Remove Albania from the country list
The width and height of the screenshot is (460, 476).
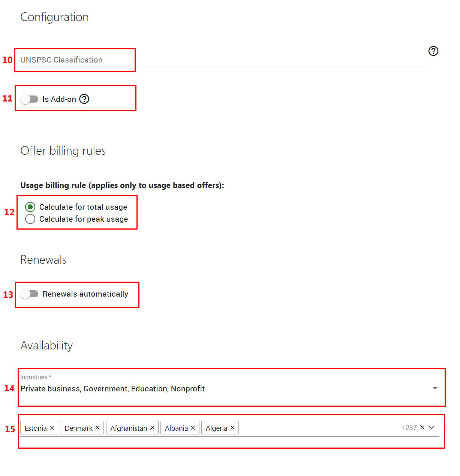point(193,428)
